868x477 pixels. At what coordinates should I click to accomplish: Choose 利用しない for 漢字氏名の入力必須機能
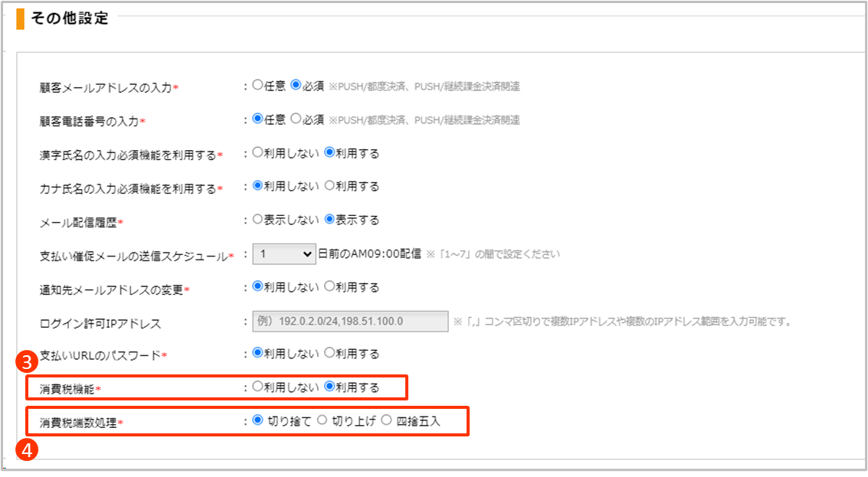pos(257,152)
